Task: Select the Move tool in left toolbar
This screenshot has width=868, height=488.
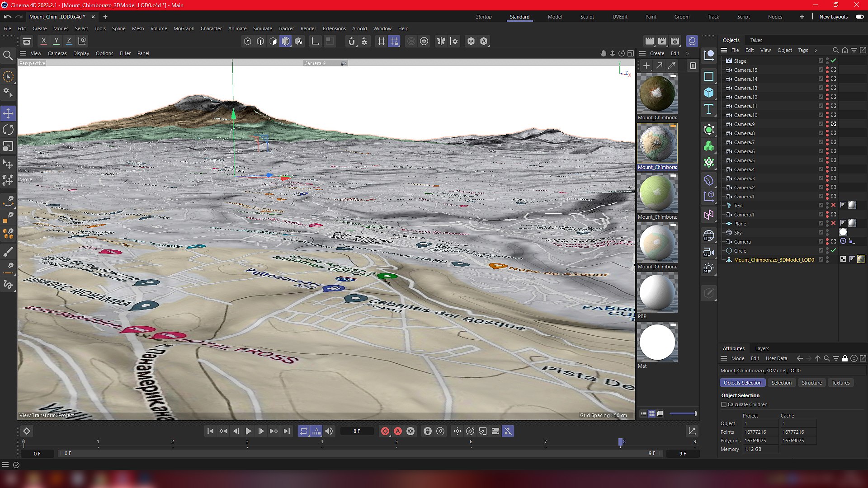Action: pos(8,113)
